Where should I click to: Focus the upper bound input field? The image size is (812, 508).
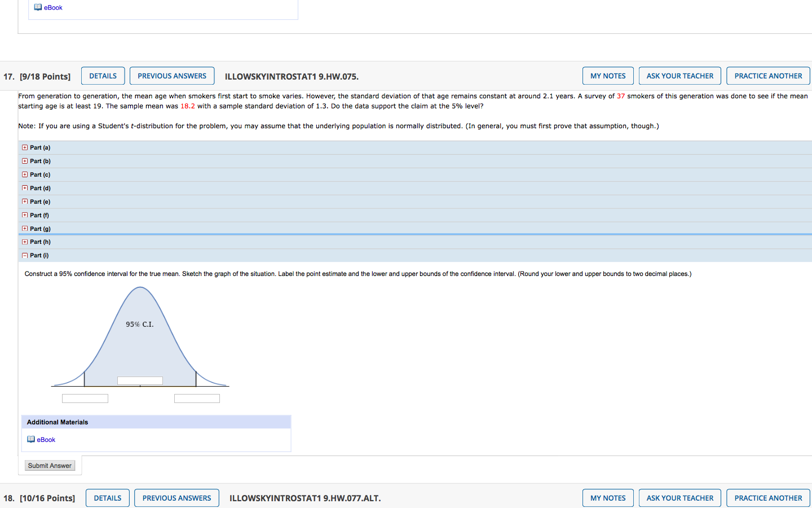click(x=197, y=398)
